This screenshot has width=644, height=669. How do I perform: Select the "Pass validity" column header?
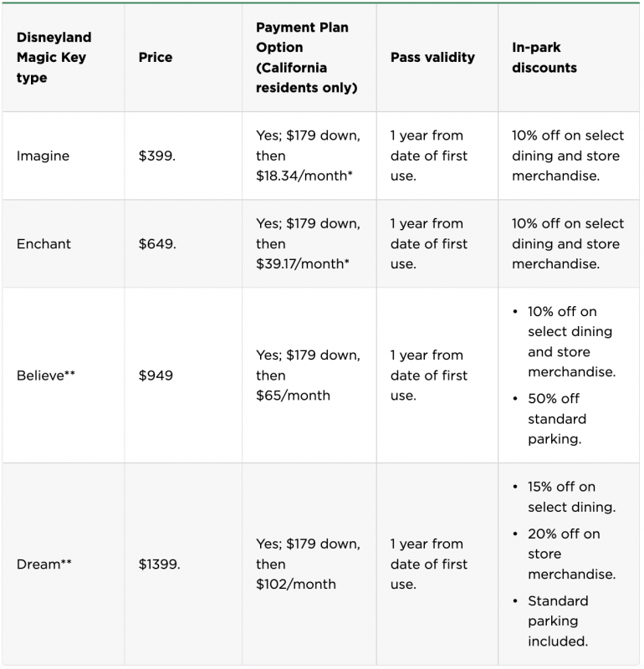[x=432, y=58]
